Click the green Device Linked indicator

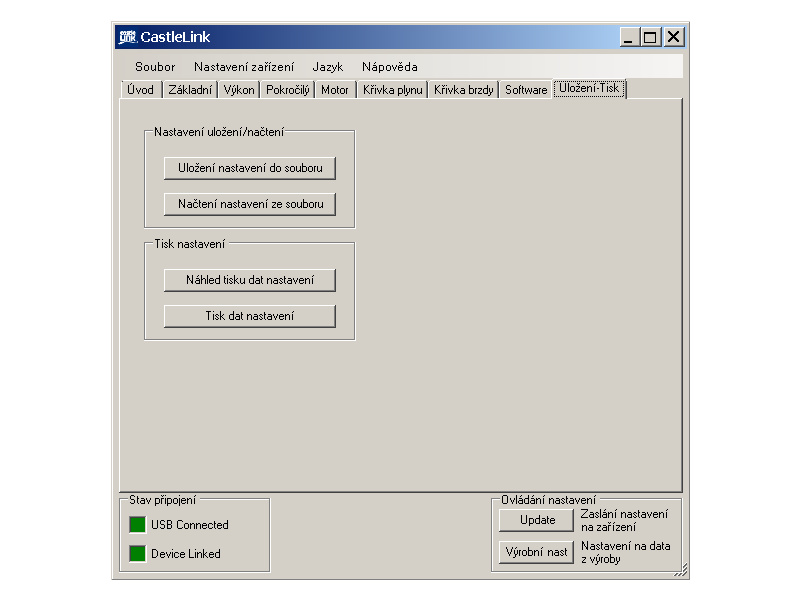137,554
